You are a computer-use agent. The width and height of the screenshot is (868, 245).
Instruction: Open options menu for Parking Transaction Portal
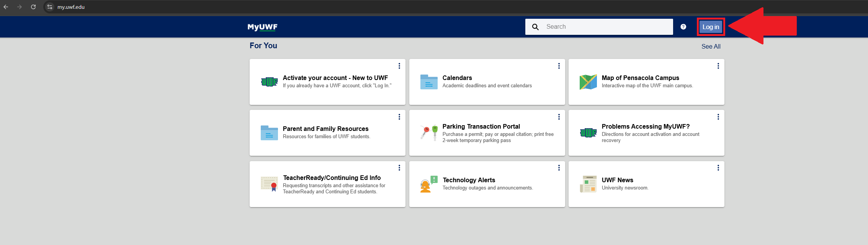tap(559, 117)
